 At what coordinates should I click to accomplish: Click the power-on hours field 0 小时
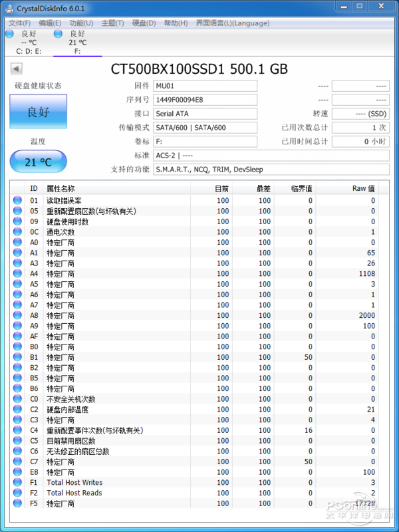(x=360, y=142)
